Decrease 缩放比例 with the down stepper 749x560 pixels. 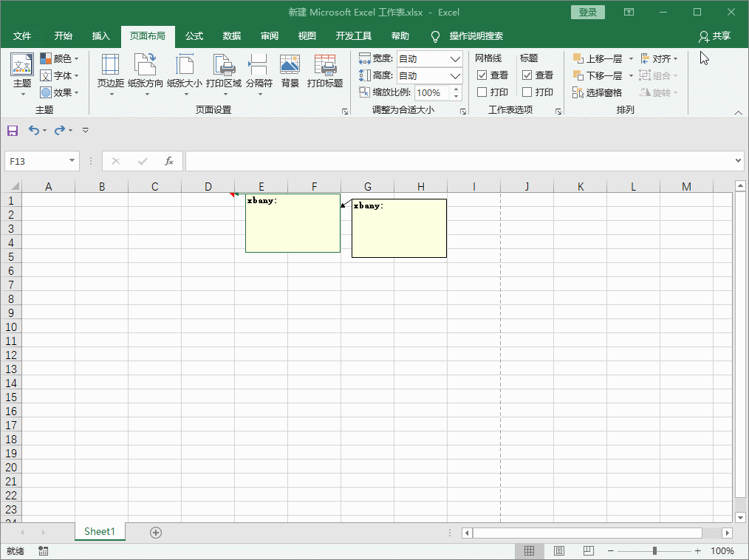tap(456, 96)
